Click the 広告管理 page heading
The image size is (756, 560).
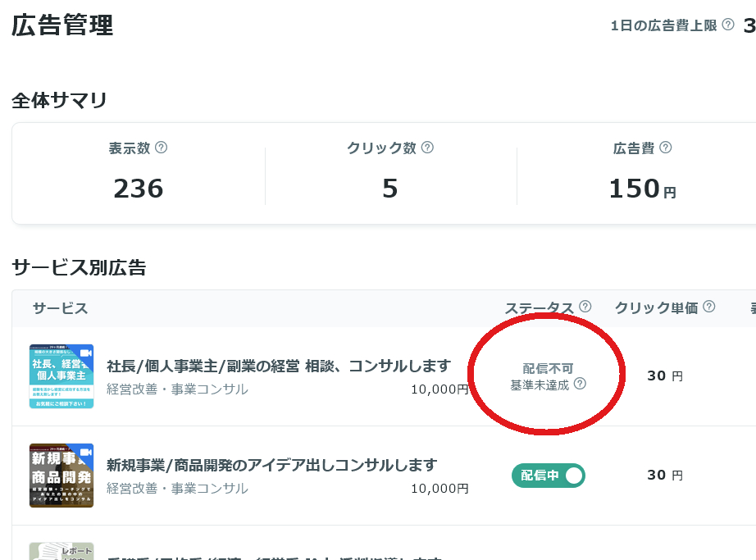point(60,26)
